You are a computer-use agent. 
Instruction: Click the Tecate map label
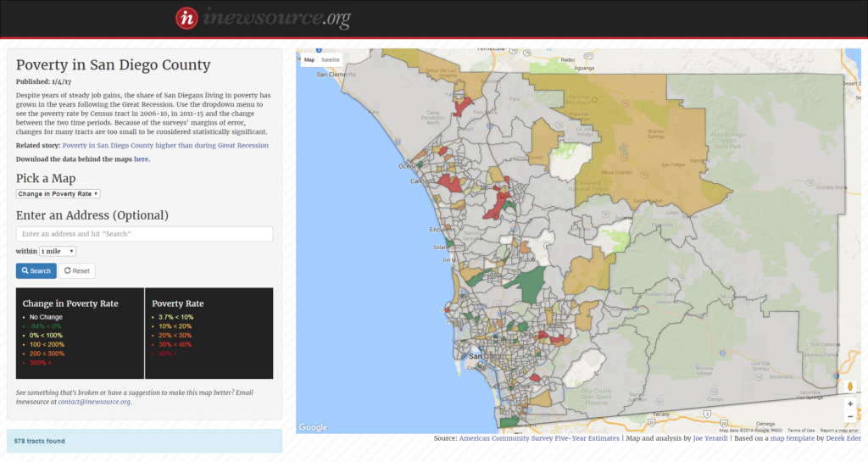[661, 414]
